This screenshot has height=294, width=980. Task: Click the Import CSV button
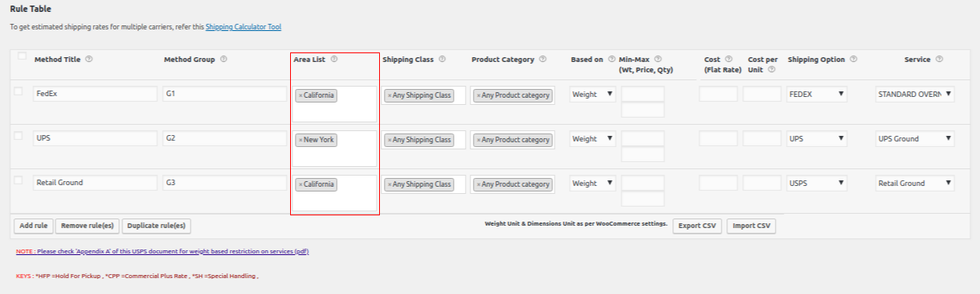click(752, 226)
